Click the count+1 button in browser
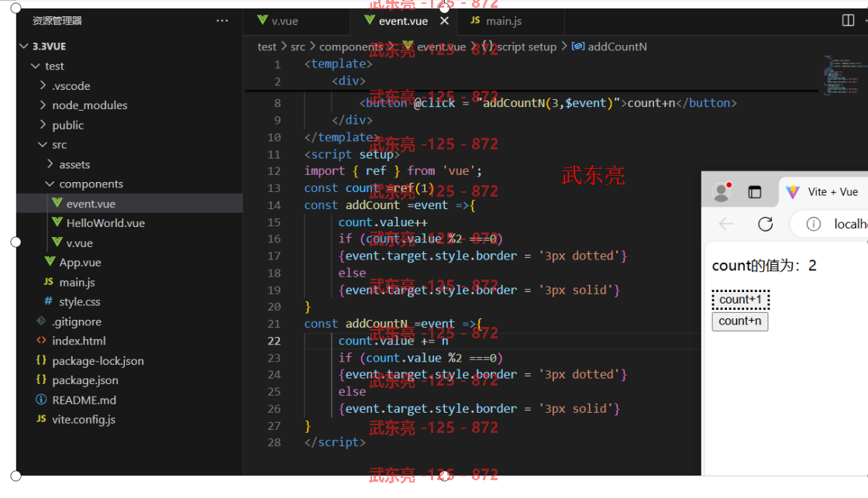The image size is (868, 498). click(x=741, y=300)
